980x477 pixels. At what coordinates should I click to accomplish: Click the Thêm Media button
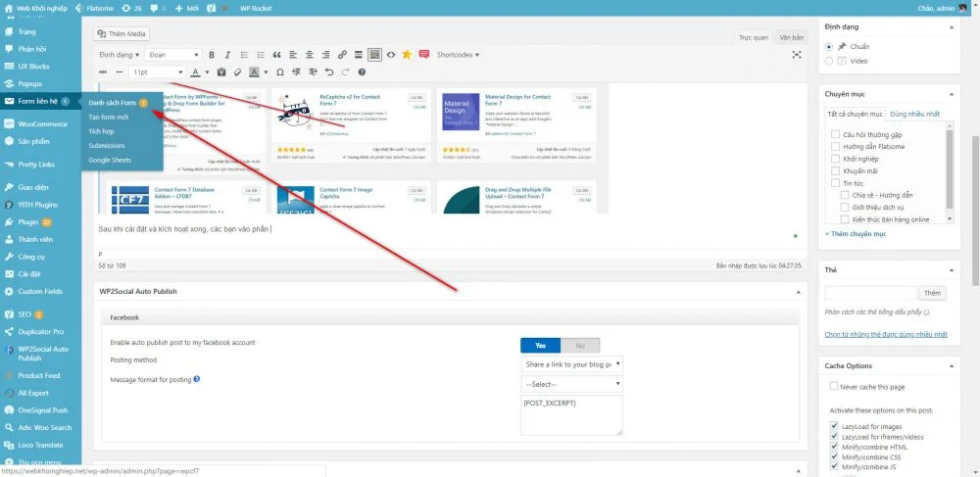pos(122,33)
